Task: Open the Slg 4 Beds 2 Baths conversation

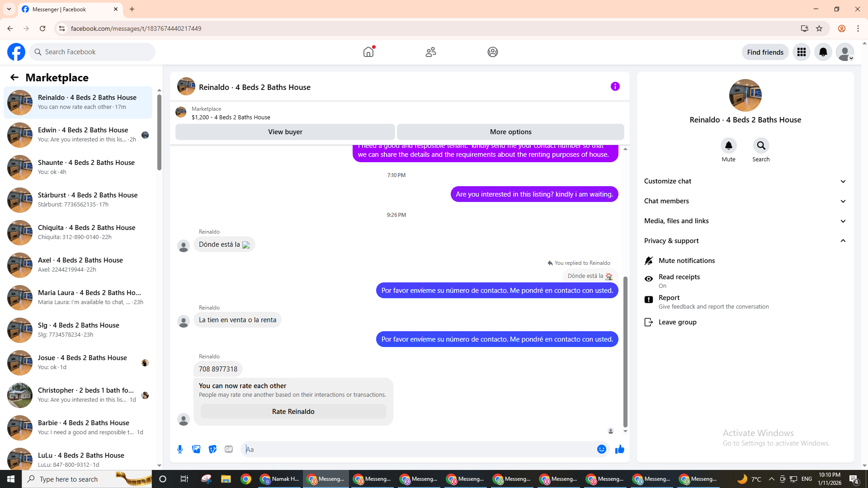Action: point(78,330)
